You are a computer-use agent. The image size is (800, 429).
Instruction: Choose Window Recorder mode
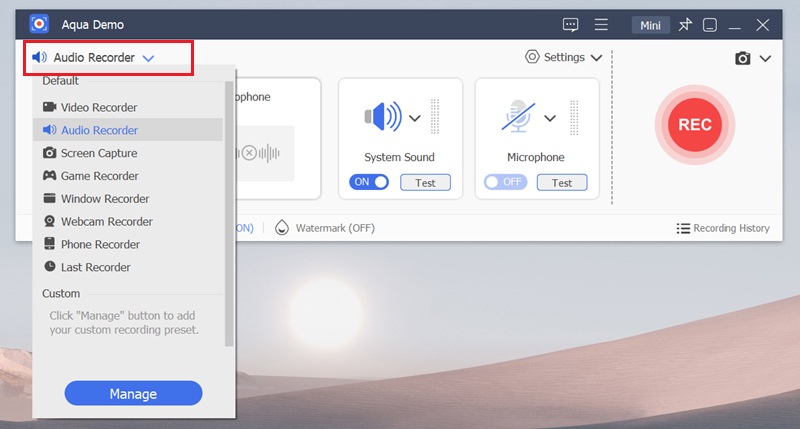pyautogui.click(x=128, y=198)
